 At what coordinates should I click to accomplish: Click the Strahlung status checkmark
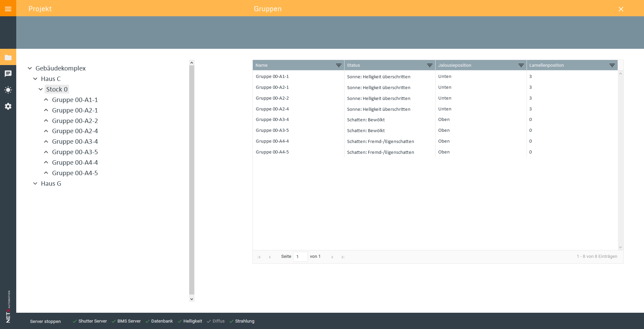coord(231,321)
